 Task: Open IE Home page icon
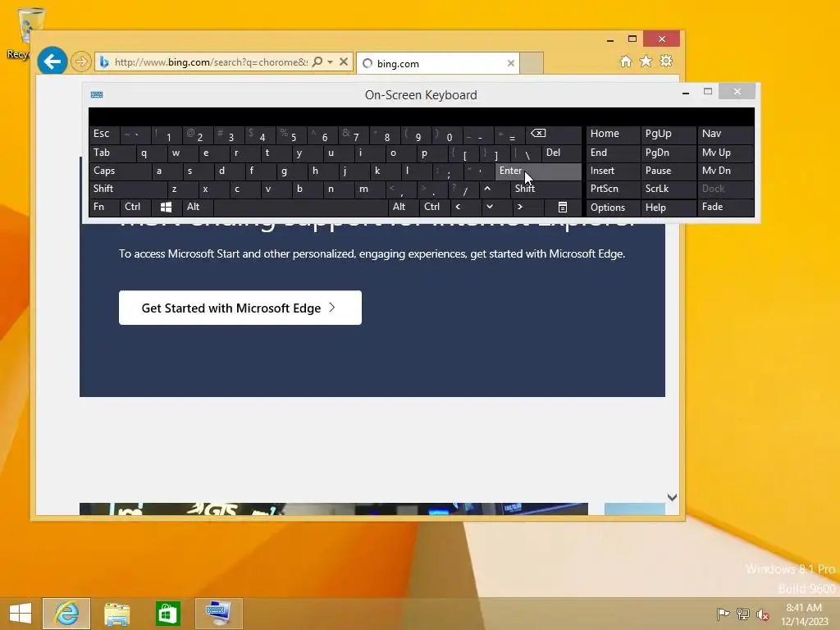[x=626, y=62]
